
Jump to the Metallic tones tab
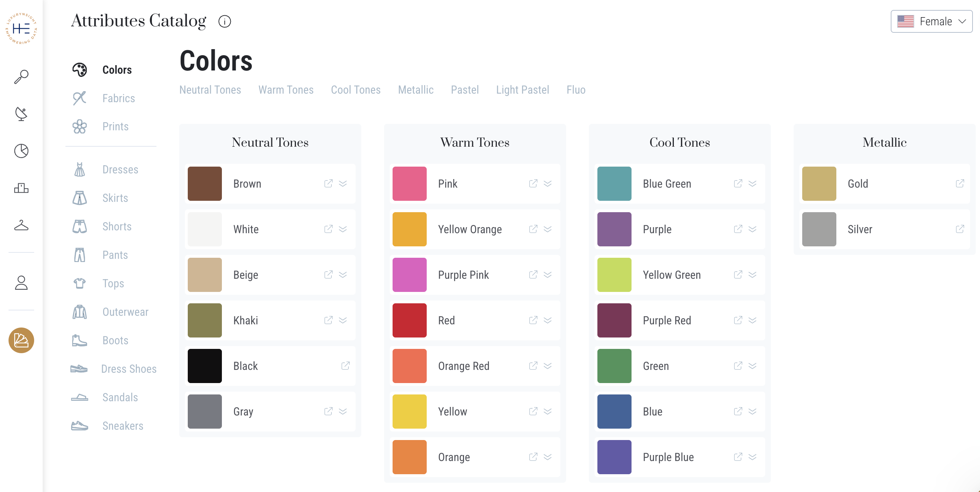pos(415,90)
